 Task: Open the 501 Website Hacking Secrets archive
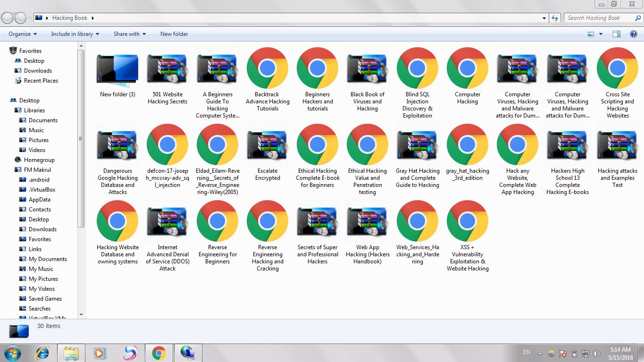coord(167,76)
